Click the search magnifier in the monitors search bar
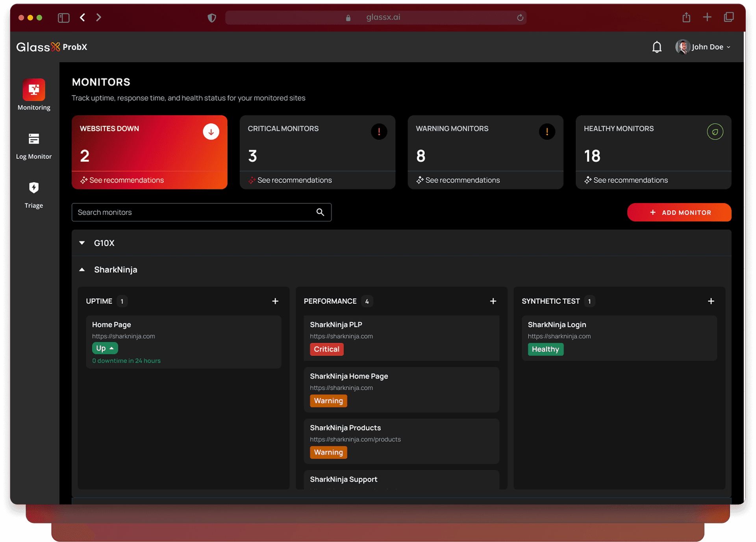The width and height of the screenshot is (756, 542). pos(320,212)
